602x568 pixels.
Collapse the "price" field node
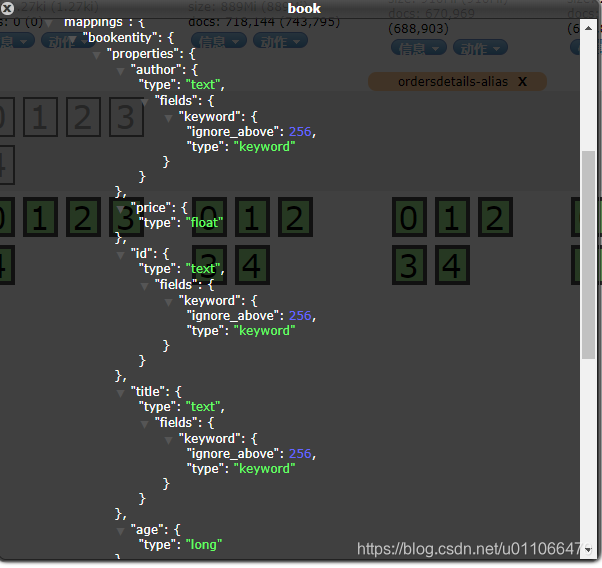click(120, 209)
